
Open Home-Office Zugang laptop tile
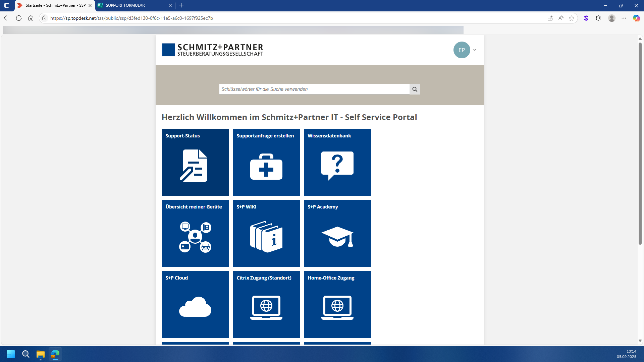pos(337,304)
